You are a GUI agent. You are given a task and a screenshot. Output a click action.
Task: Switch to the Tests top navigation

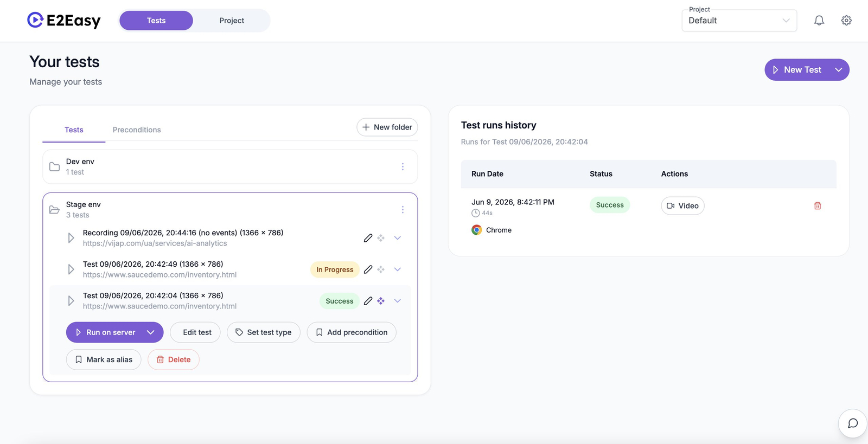pos(156,21)
